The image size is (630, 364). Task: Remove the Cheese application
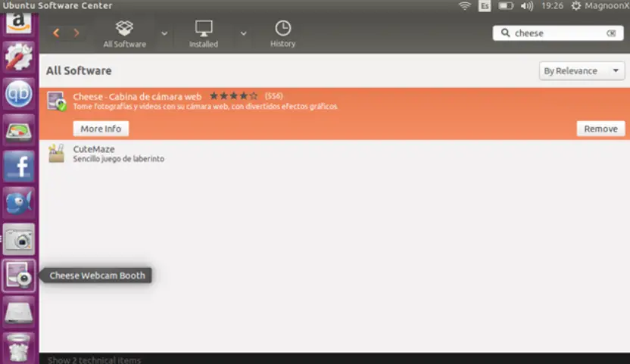pos(600,129)
